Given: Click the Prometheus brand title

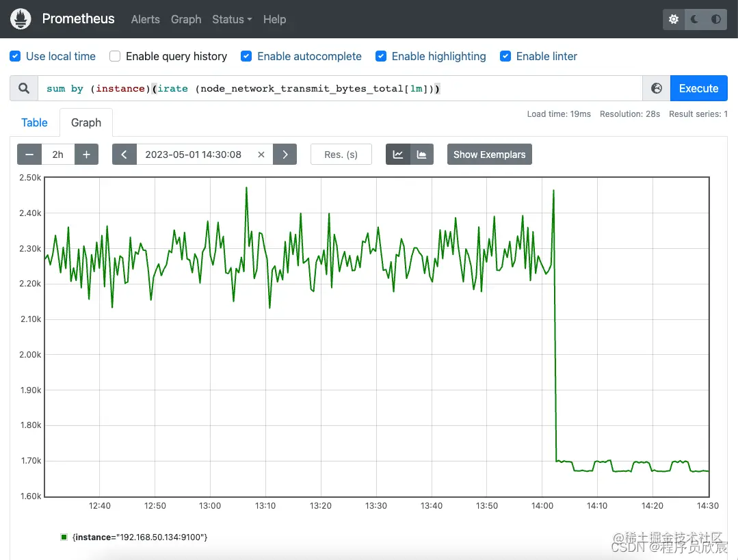Looking at the screenshot, I should pyautogui.click(x=78, y=18).
